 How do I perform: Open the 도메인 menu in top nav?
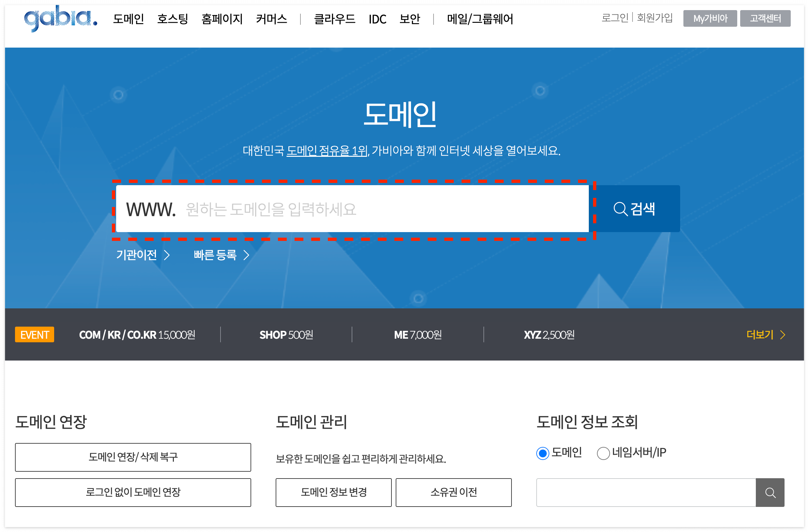point(129,19)
